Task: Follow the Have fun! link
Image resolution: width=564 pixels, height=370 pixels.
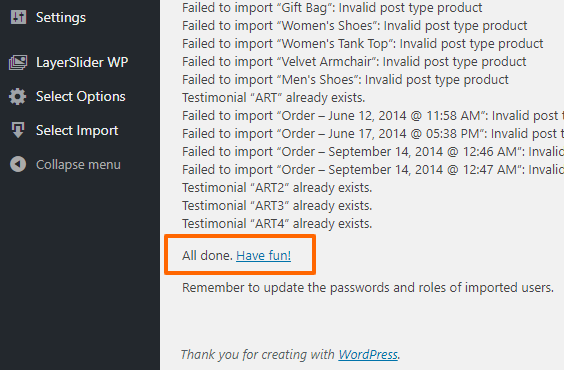Action: [263, 256]
